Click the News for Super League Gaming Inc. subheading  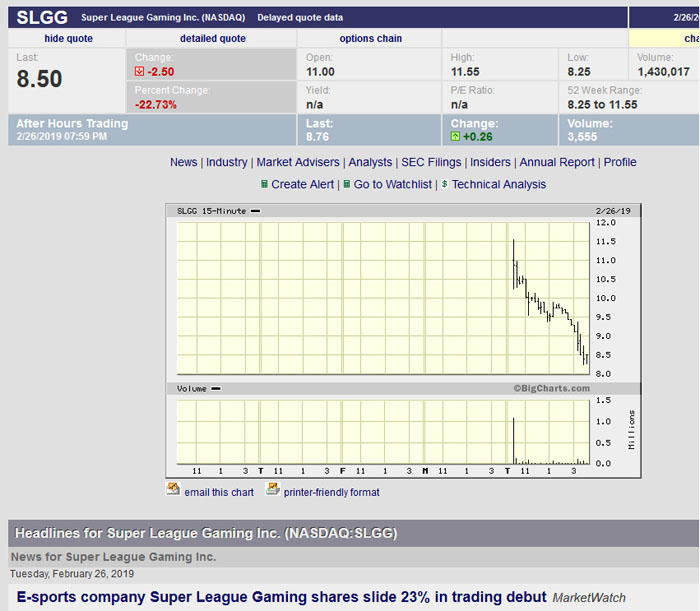click(113, 557)
